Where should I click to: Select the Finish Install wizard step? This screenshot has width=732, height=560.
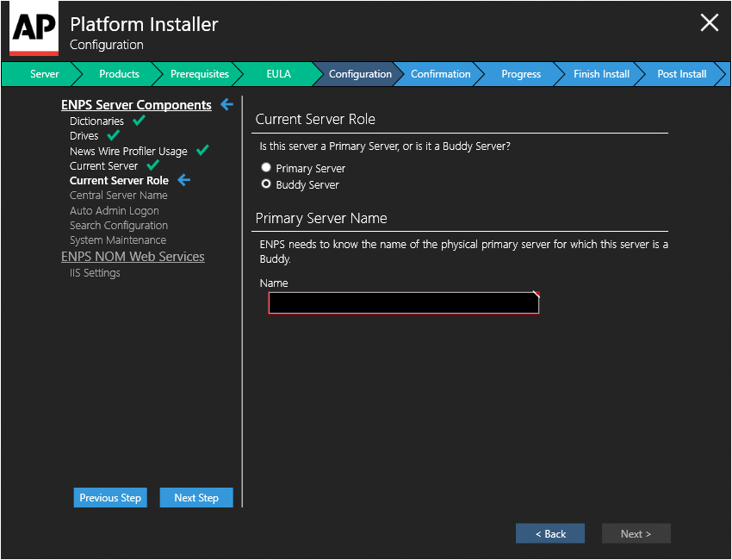[601, 74]
